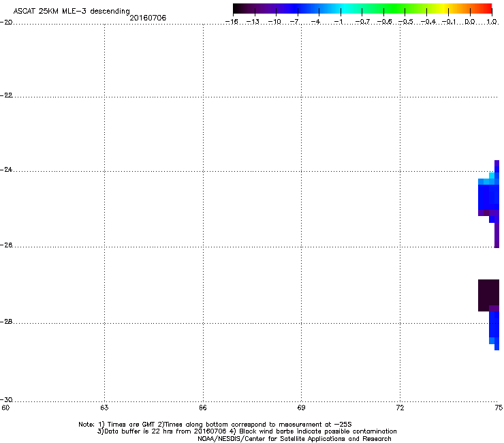Select the -0.4 label on the color scale
Image resolution: width=504 pixels, height=443 pixels.
428,22
